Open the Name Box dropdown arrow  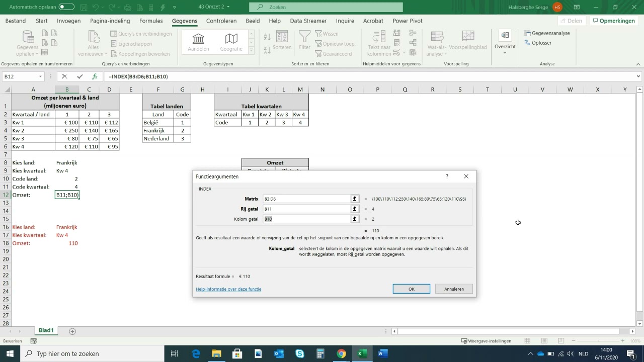pyautogui.click(x=40, y=76)
